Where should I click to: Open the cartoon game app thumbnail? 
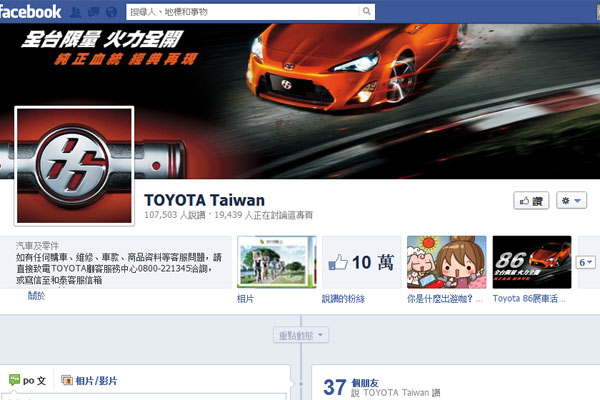[446, 262]
